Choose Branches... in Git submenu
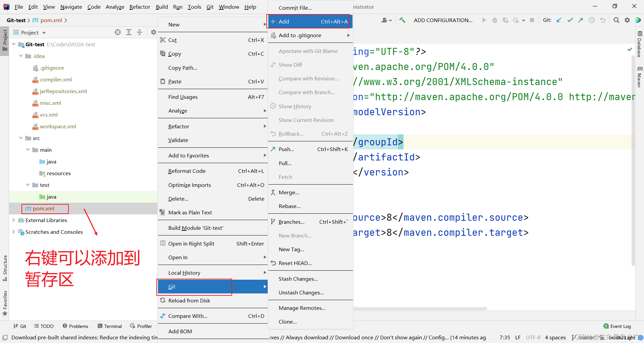The image size is (644, 343). [310, 222]
